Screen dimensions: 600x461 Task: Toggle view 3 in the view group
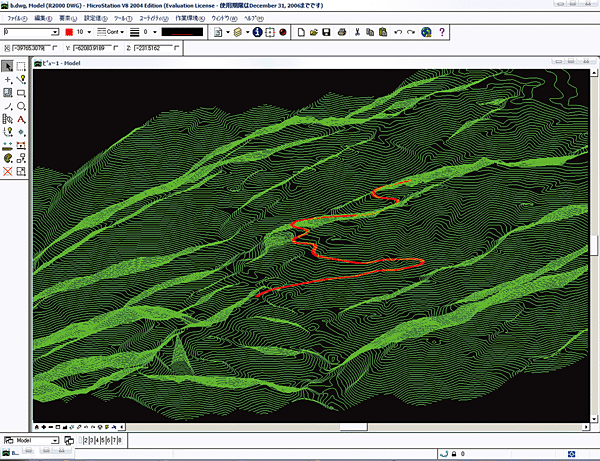[x=91, y=440]
